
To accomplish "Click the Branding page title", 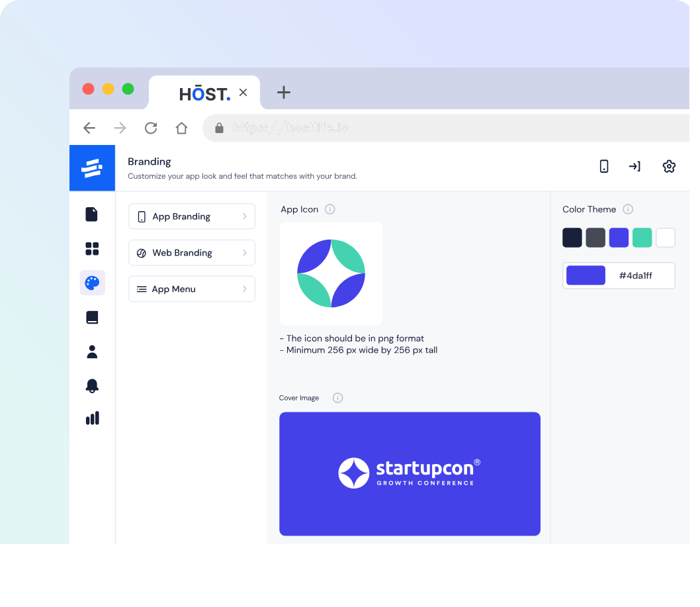I will point(150,162).
